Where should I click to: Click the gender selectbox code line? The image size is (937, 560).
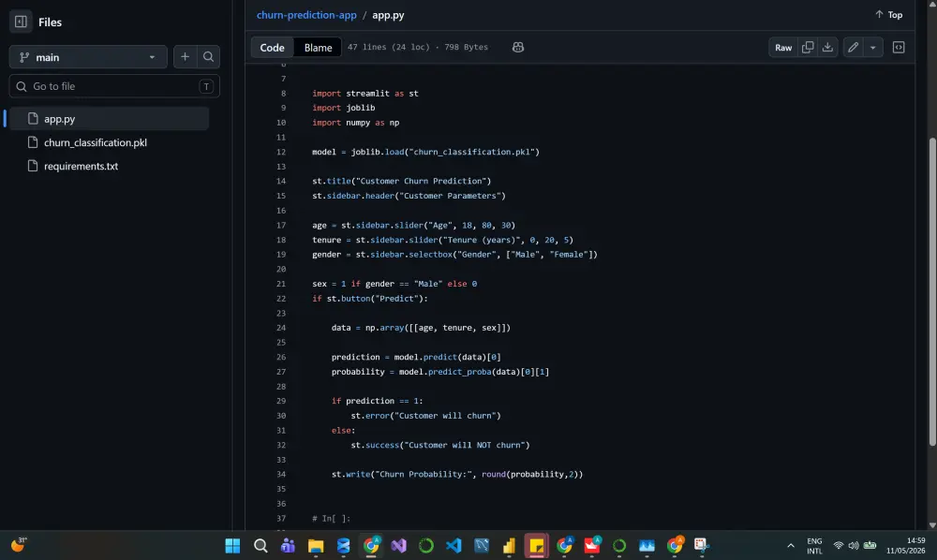point(454,255)
